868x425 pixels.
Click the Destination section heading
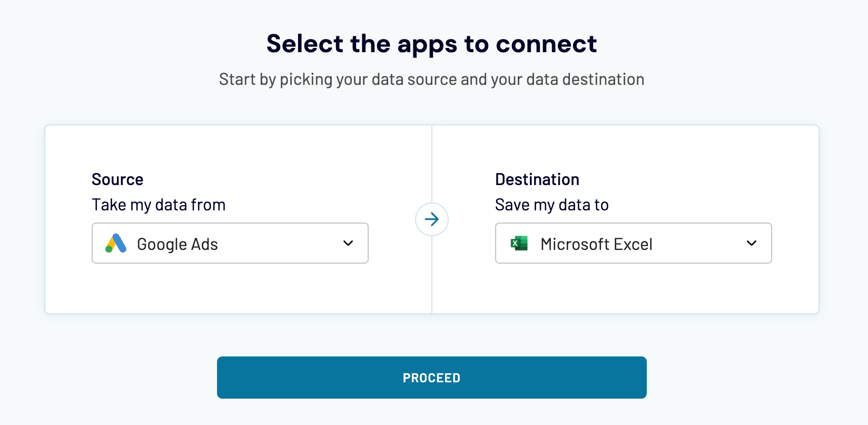tap(537, 179)
